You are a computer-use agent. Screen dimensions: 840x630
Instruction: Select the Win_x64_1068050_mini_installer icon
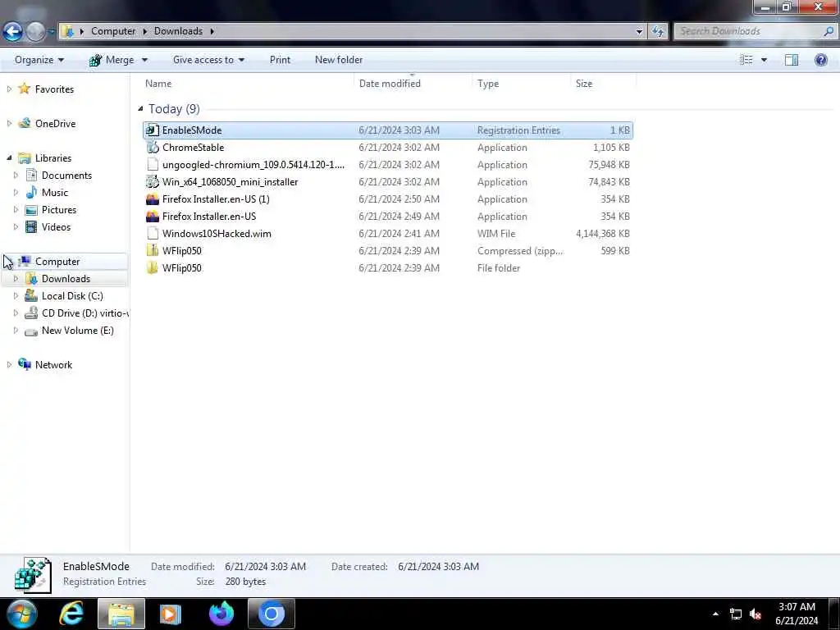152,181
